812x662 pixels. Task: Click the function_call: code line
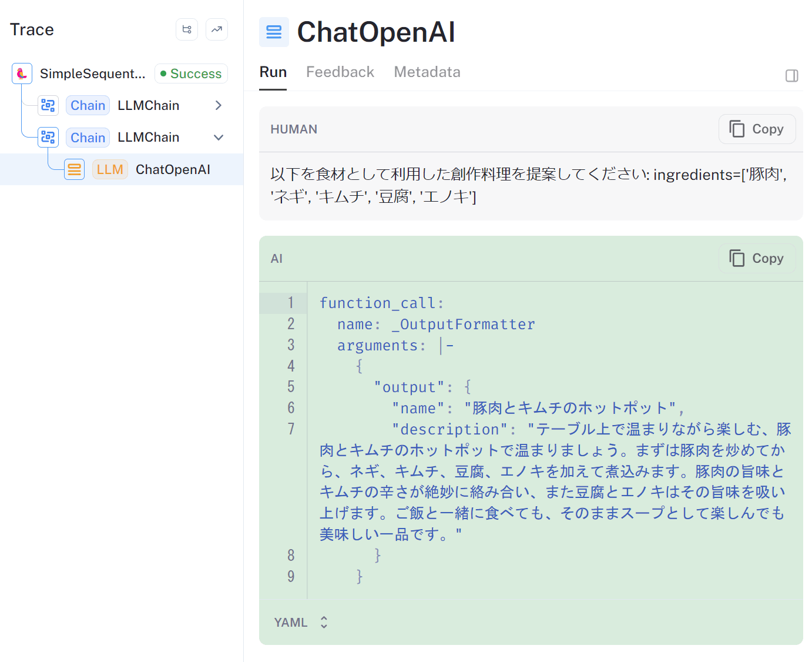(x=382, y=303)
